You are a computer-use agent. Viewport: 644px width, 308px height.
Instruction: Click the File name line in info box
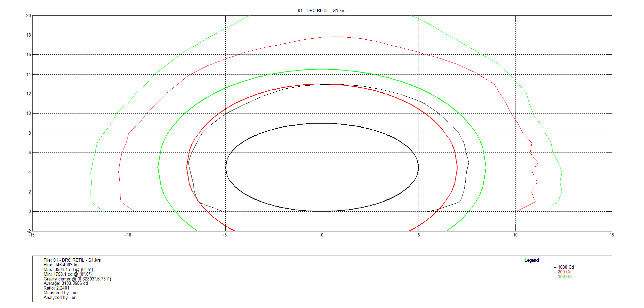pos(72,260)
